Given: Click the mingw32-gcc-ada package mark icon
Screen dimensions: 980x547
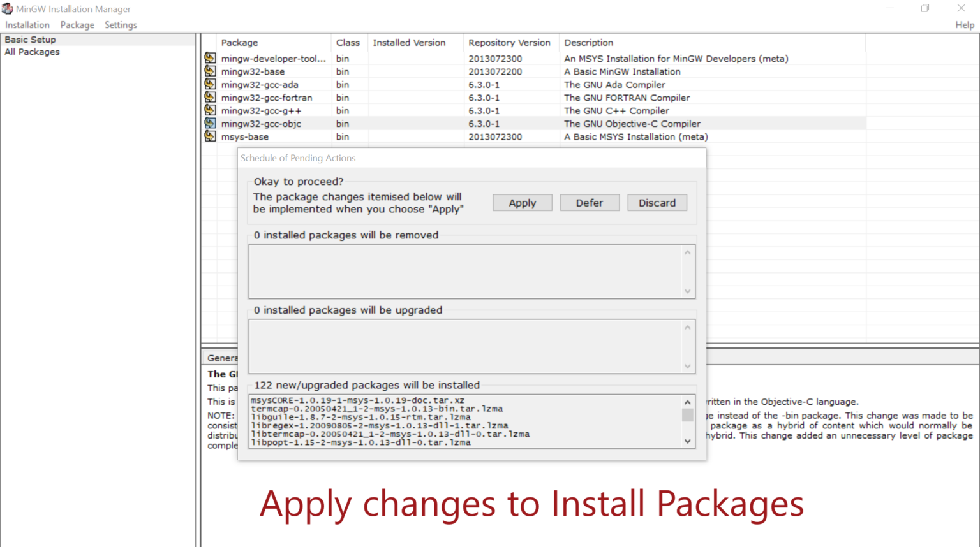Looking at the screenshot, I should tap(210, 84).
